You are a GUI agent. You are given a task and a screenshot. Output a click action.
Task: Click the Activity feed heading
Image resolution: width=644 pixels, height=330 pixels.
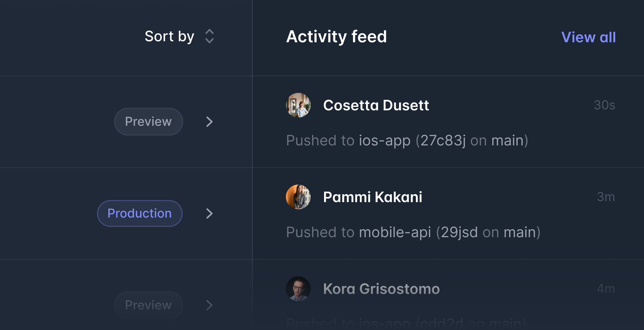pos(336,36)
